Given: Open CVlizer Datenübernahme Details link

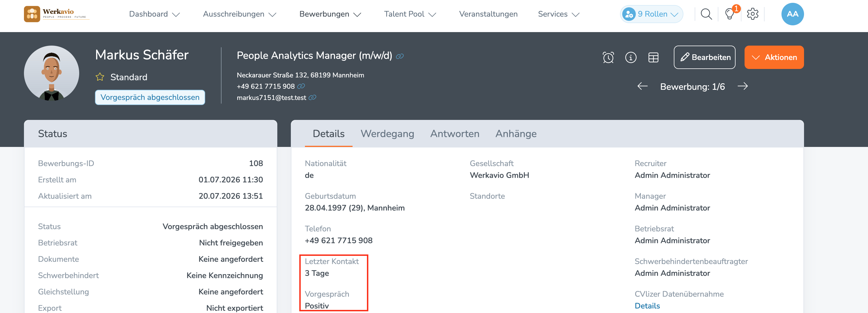Looking at the screenshot, I should tap(647, 306).
